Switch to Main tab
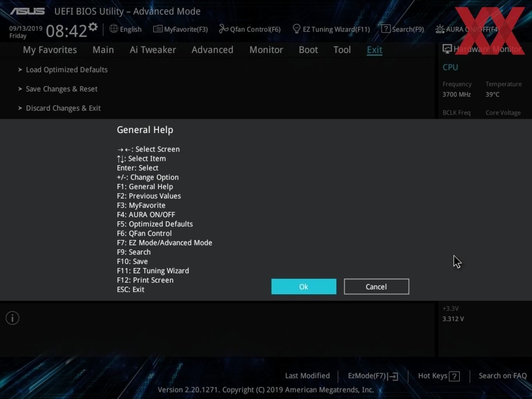Screen dimensions: 532x399 click(103, 50)
